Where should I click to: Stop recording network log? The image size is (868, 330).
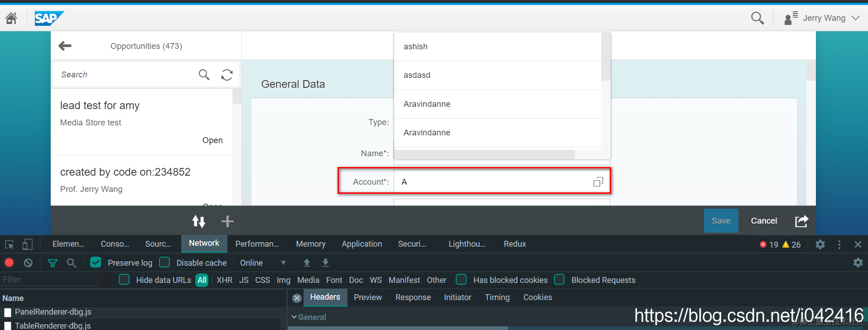(9, 263)
